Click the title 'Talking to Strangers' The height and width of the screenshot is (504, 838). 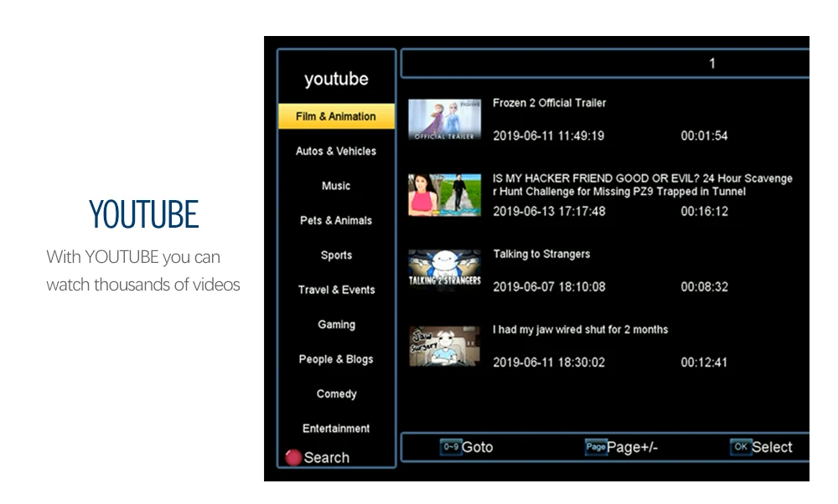pyautogui.click(x=541, y=255)
